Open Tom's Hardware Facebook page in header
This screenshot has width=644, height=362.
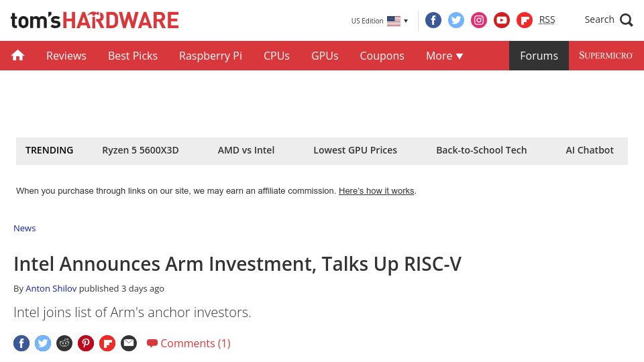(x=433, y=20)
